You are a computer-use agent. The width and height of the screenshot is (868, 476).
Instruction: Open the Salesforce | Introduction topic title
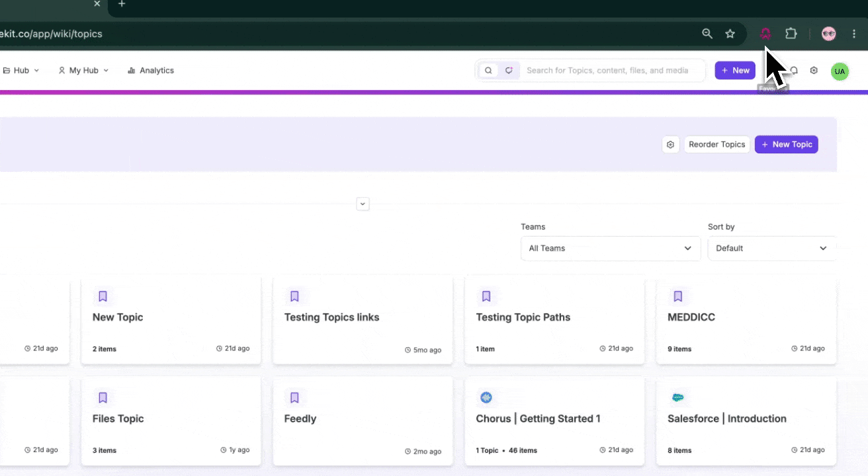click(727, 419)
